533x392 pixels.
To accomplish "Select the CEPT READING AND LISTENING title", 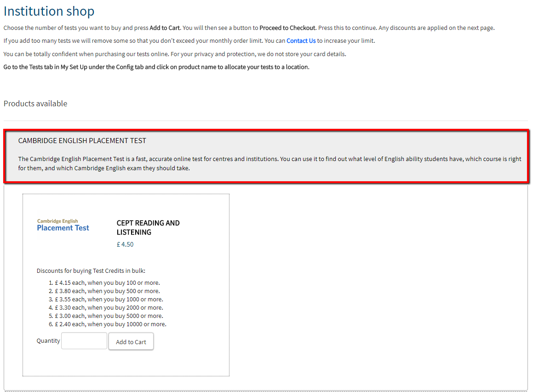I will point(148,227).
